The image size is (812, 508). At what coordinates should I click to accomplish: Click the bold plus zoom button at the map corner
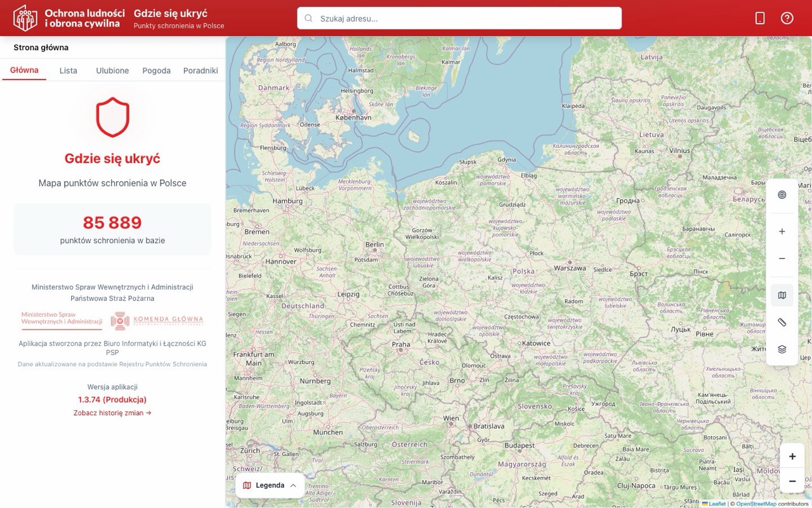click(x=792, y=457)
